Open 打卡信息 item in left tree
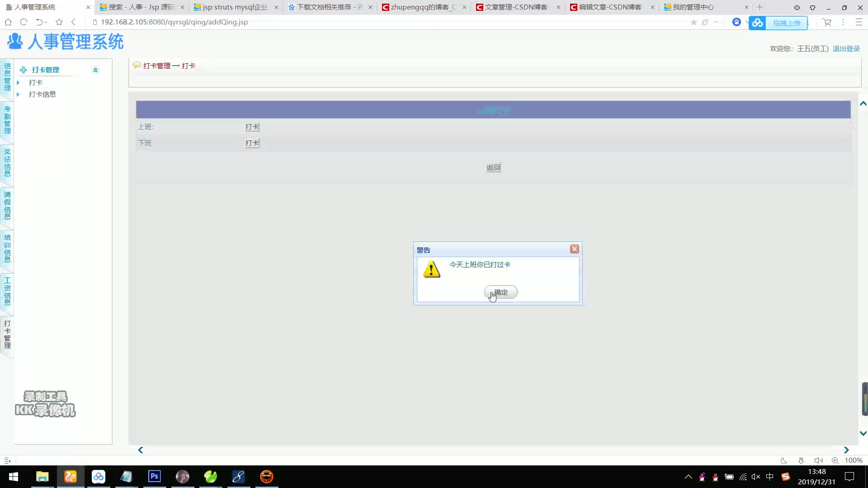868x488 pixels. pyautogui.click(x=42, y=94)
